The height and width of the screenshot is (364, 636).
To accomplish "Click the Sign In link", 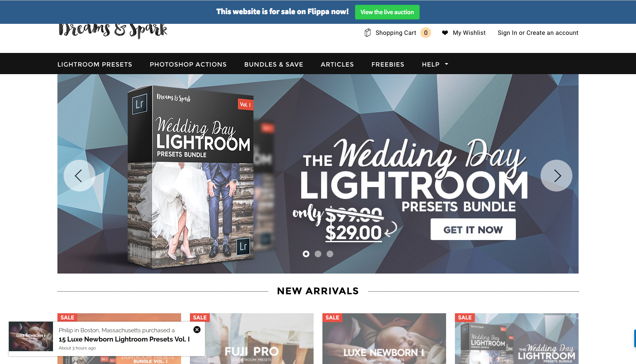I will (x=507, y=33).
